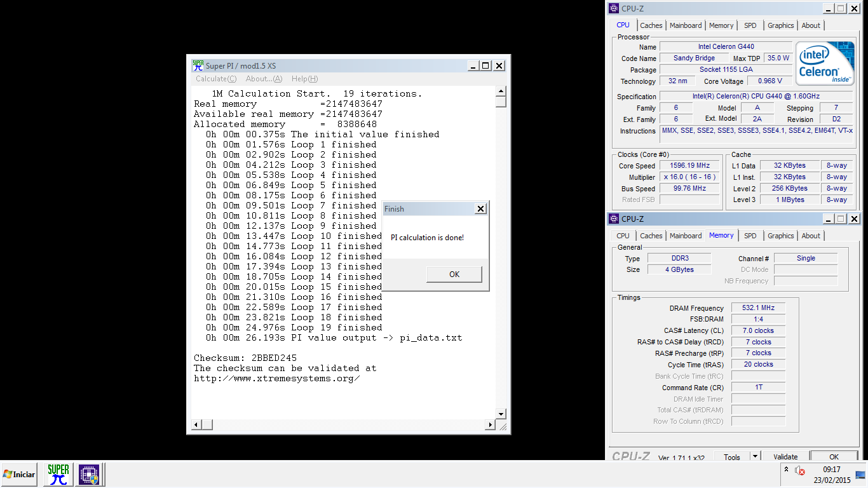This screenshot has height=488, width=868.
Task: Click the 0.968 V core voltage value
Action: point(770,81)
